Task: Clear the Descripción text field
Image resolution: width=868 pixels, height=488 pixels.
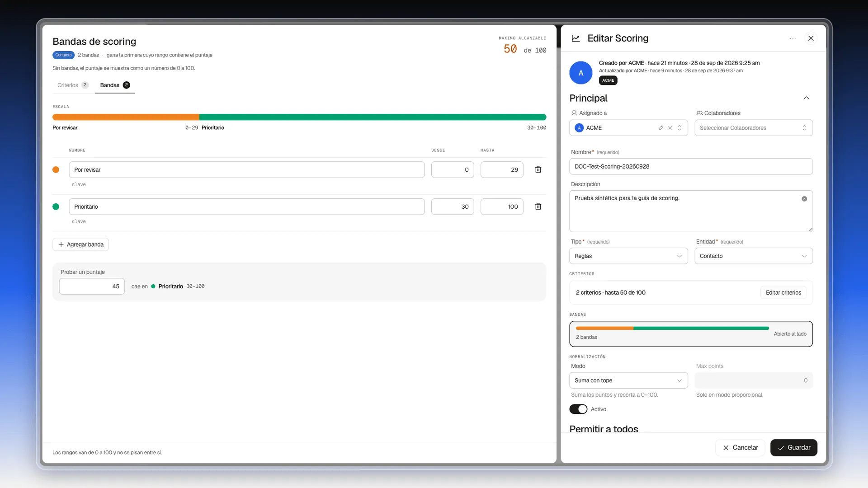Action: [x=804, y=199]
